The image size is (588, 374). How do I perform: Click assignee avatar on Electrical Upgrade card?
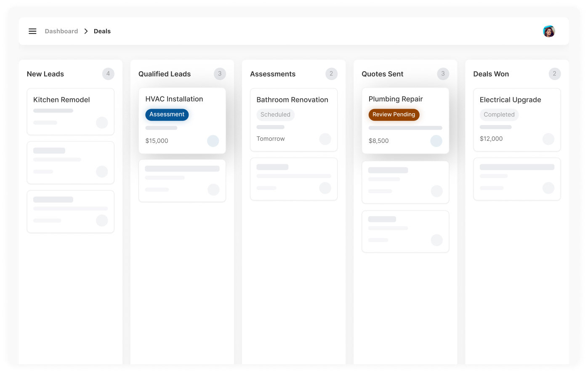coord(548,139)
